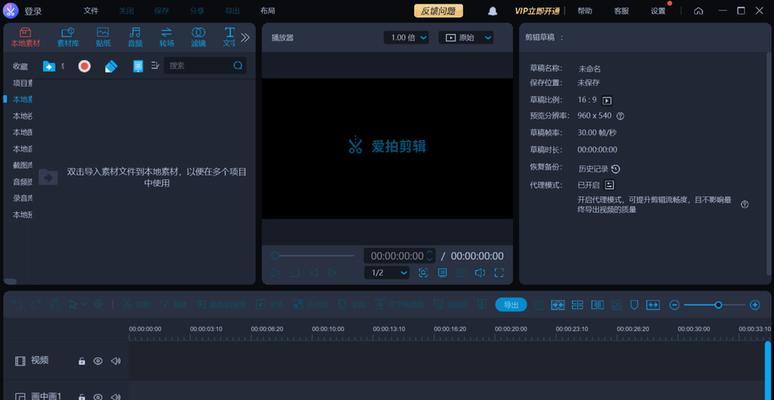The image size is (774, 400).
Task: Click the red record button icon
Action: pos(84,66)
